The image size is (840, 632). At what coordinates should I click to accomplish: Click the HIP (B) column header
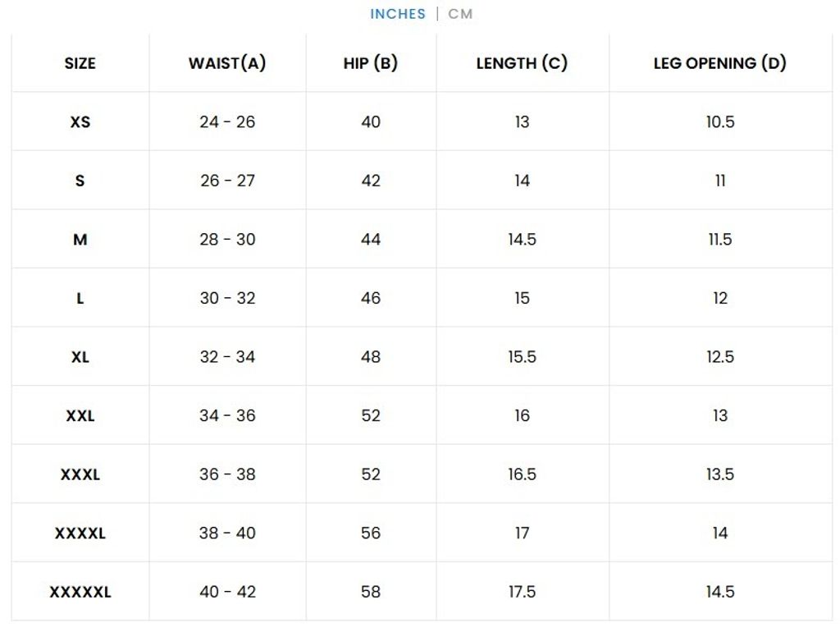pyautogui.click(x=371, y=63)
